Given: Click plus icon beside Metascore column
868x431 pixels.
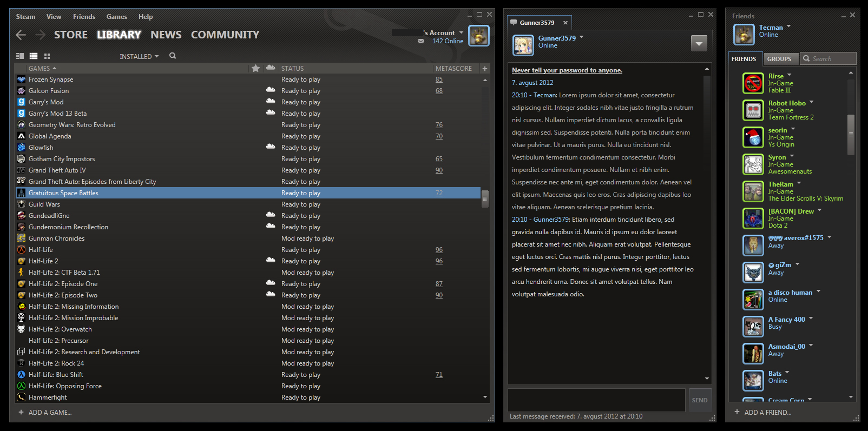Looking at the screenshot, I should pyautogui.click(x=485, y=69).
